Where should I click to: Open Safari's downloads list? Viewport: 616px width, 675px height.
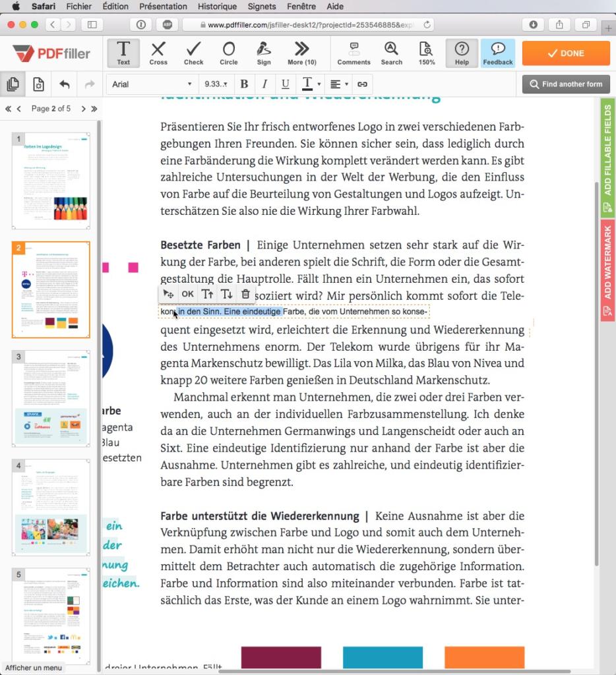pos(534,24)
